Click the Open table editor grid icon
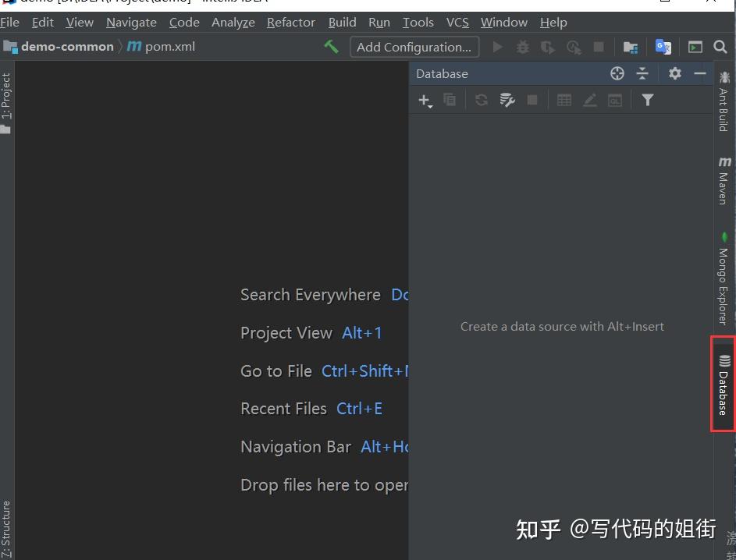Viewport: 736px width, 560px height. pyautogui.click(x=564, y=100)
